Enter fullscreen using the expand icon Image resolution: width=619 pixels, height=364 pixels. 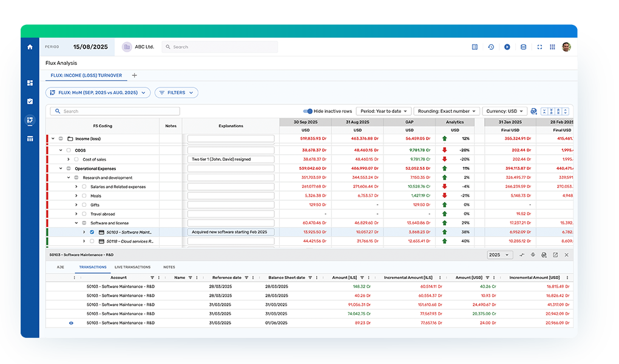(539, 47)
